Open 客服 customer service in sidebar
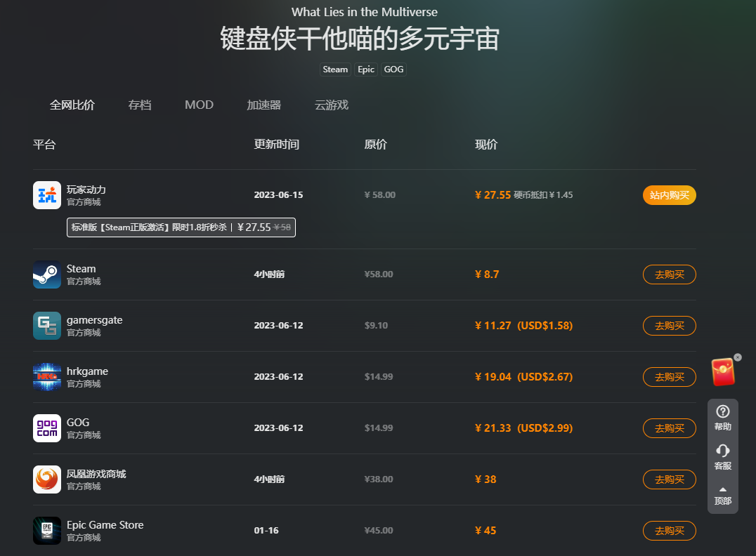This screenshot has height=556, width=756. click(x=723, y=457)
